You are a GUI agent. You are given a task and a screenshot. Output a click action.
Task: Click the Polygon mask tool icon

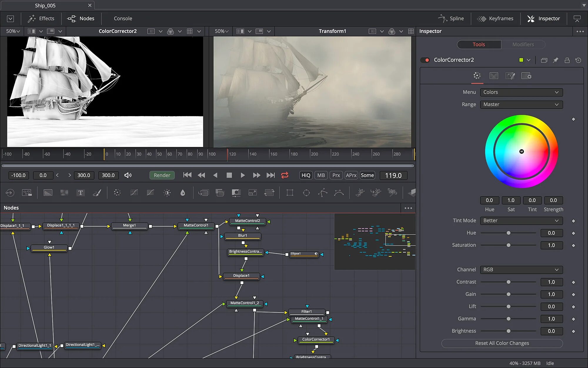tap(323, 193)
